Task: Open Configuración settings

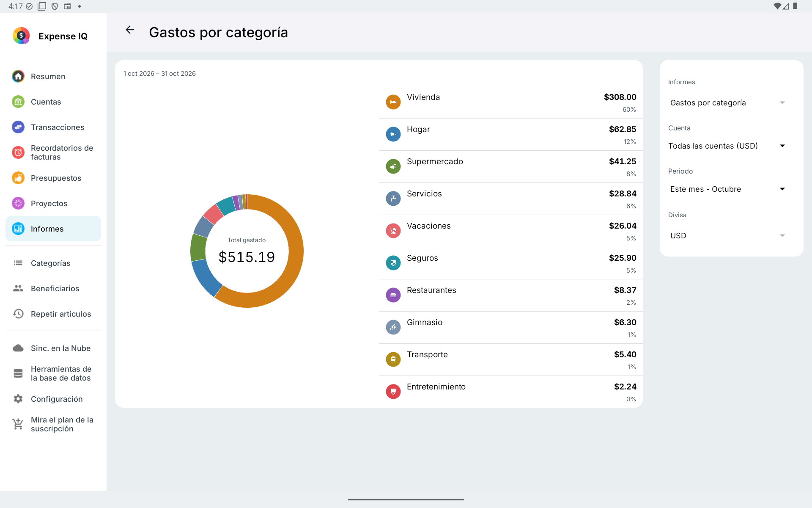Action: (x=53, y=399)
